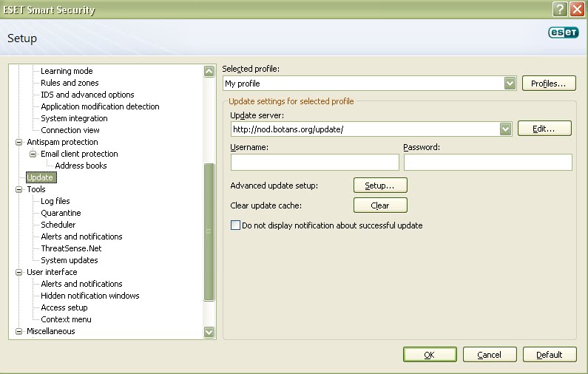588x374 pixels.
Task: Select Application modification detection
Action: coord(100,106)
